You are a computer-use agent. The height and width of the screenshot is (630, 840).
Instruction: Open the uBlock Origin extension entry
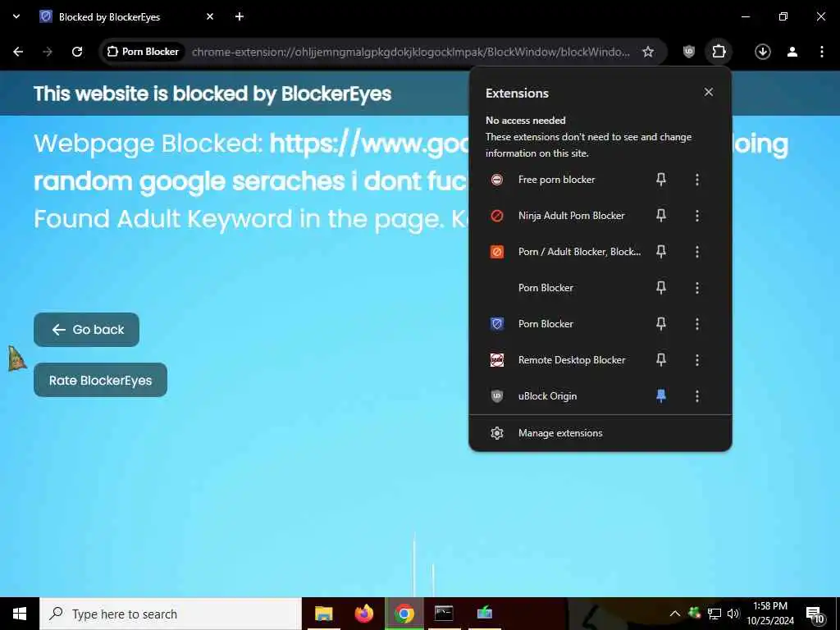547,396
